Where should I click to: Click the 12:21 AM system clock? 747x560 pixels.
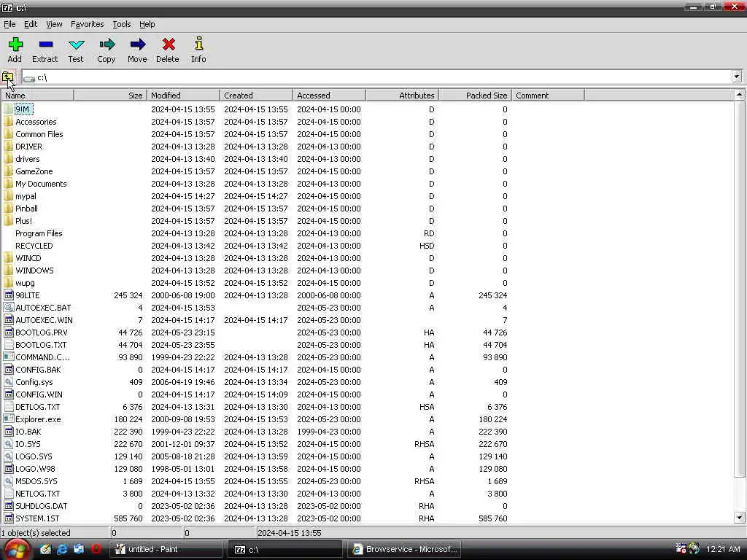pos(723,550)
